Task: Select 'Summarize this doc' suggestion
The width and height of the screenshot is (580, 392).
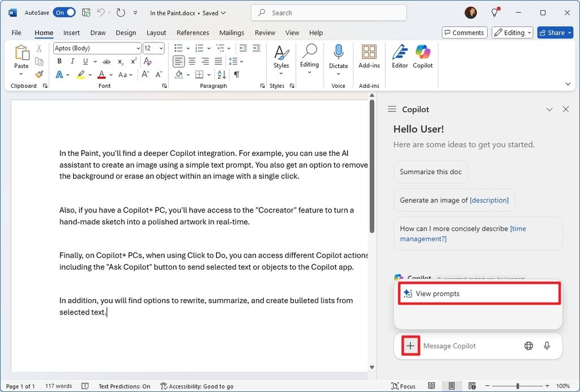Action: (430, 172)
